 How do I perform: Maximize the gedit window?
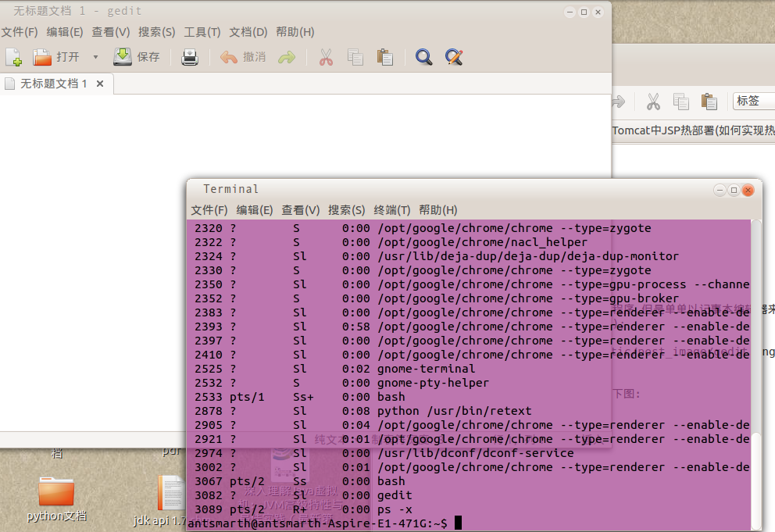584,12
